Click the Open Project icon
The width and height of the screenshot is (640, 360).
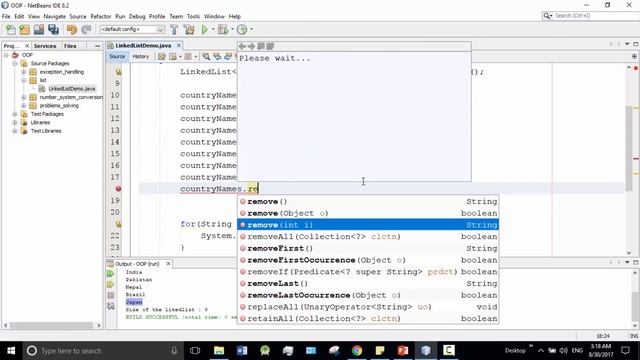pyautogui.click(x=39, y=29)
